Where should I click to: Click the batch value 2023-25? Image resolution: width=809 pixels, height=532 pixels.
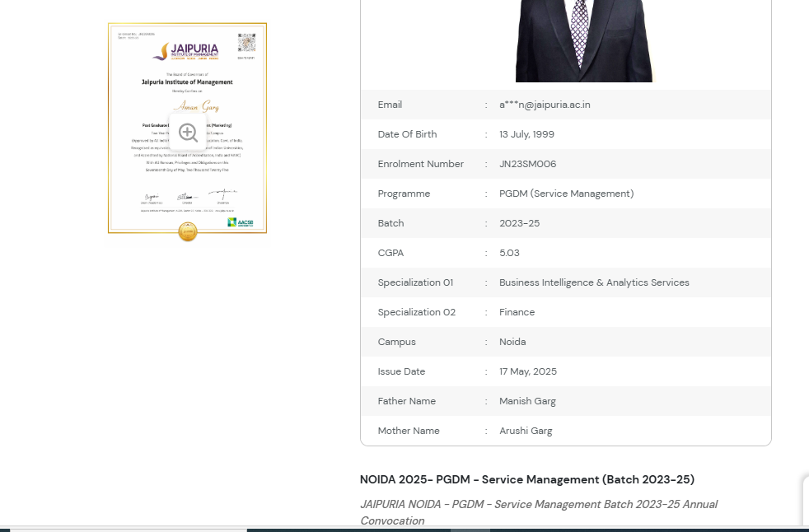(519, 223)
